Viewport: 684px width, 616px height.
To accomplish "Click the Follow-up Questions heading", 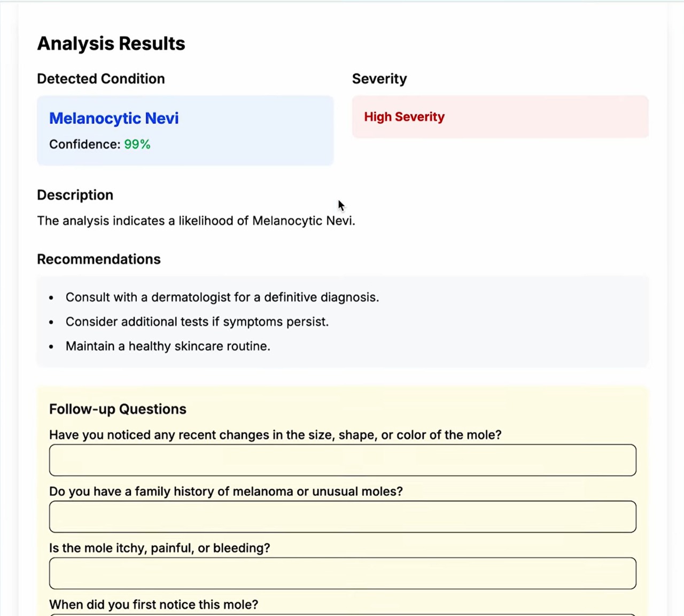I will tap(118, 409).
